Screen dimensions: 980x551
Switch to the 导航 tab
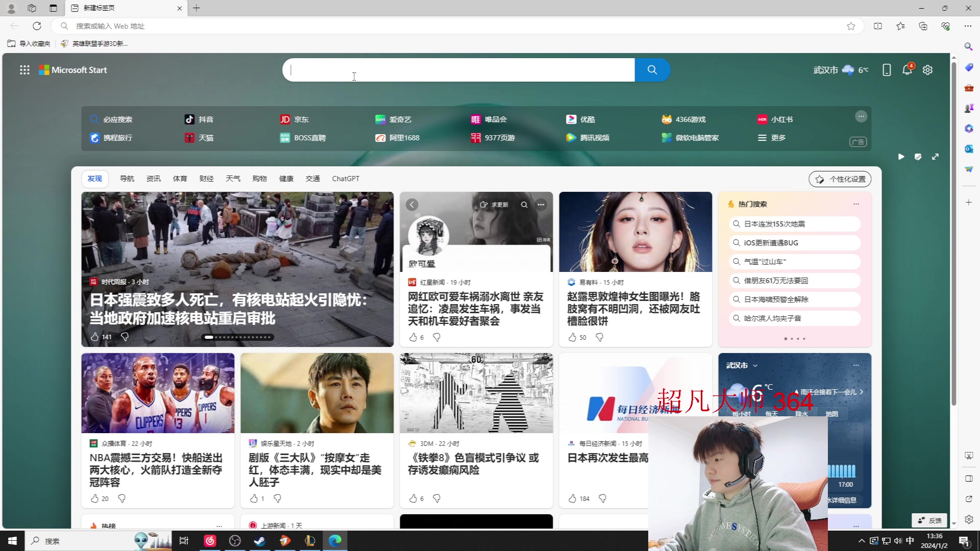click(127, 179)
